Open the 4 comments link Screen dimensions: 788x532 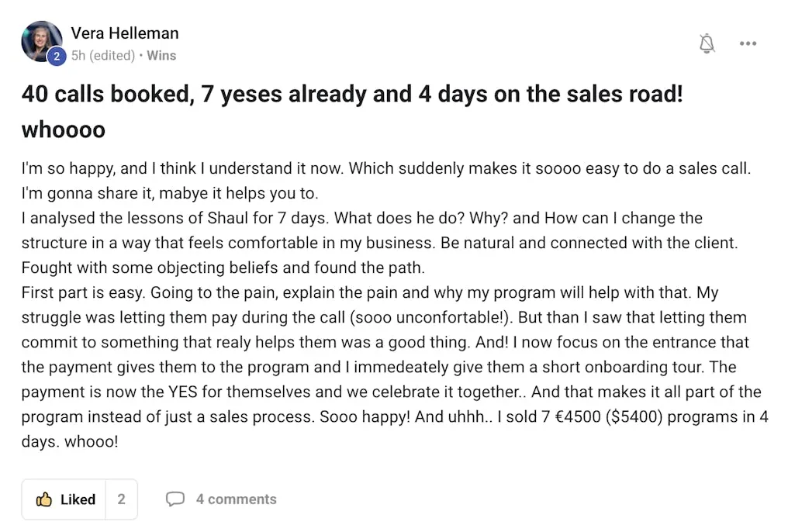[236, 499]
